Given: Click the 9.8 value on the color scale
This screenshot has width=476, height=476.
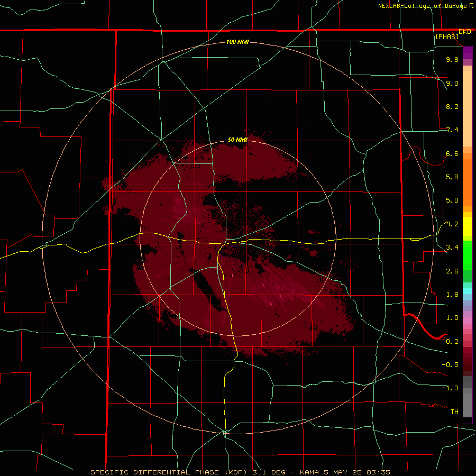Looking at the screenshot, I should pos(452,59).
